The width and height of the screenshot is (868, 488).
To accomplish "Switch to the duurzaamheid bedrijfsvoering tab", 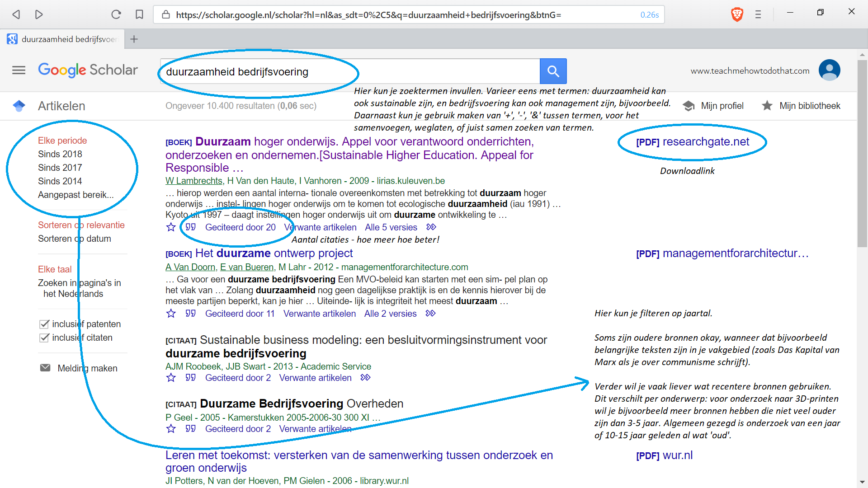I will [62, 39].
